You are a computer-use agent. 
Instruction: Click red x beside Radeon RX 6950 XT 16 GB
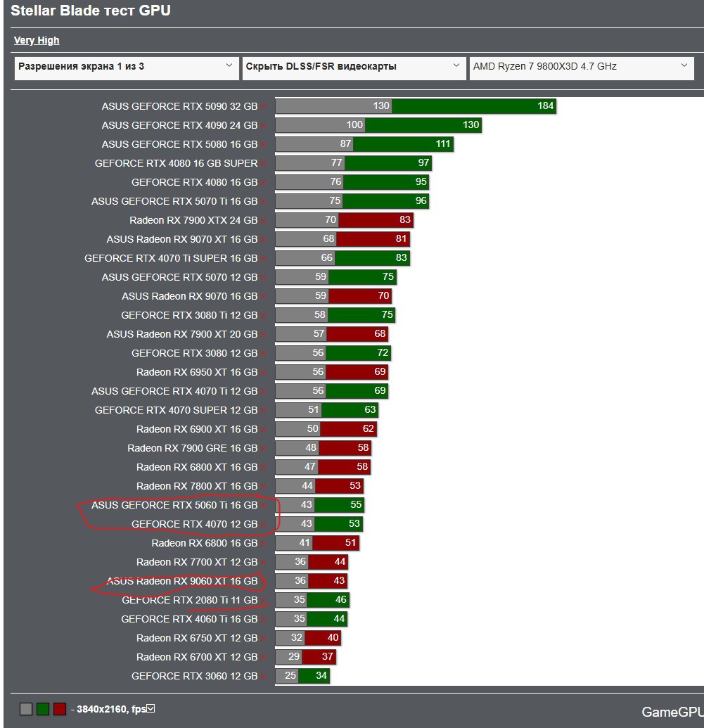coord(263,372)
